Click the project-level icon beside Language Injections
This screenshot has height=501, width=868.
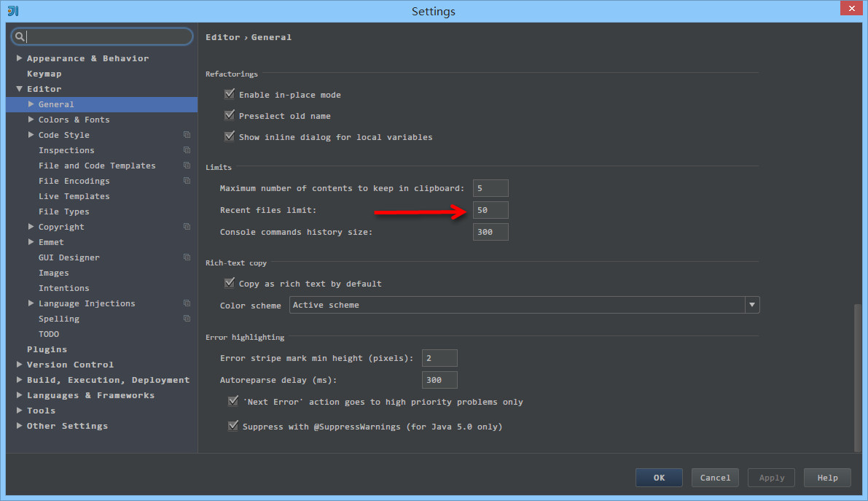[x=187, y=303]
